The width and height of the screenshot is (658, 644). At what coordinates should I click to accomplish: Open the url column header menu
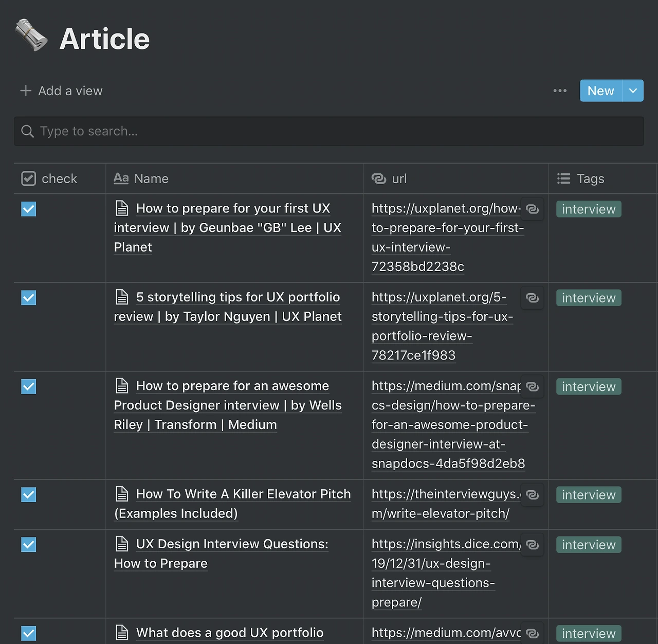(399, 179)
